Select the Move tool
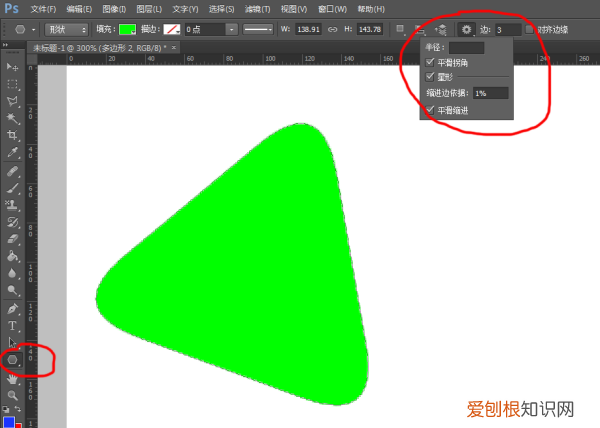The width and height of the screenshot is (600, 428). (x=13, y=67)
